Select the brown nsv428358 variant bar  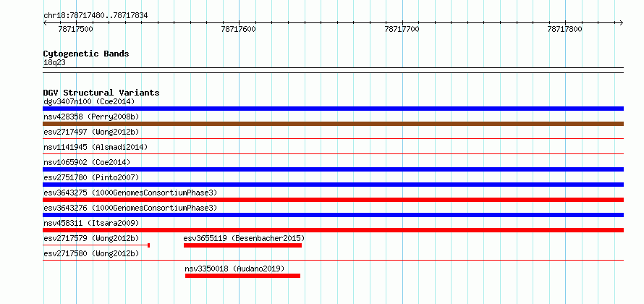pyautogui.click(x=333, y=124)
